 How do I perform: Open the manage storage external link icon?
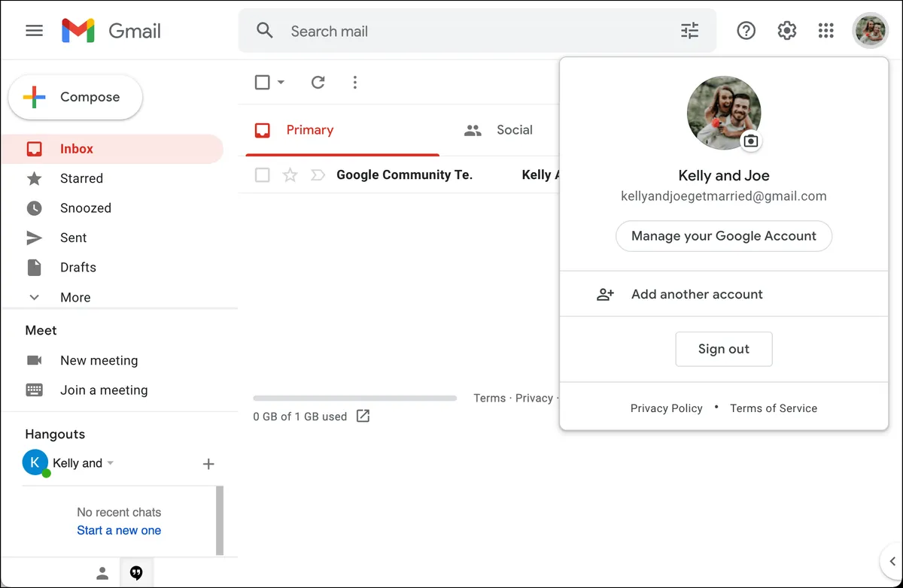[363, 416]
